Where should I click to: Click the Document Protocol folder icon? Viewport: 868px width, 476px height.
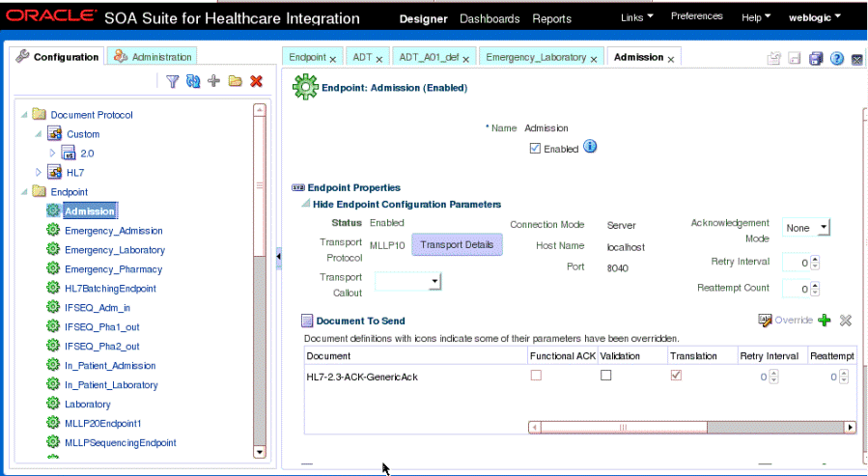pyautogui.click(x=39, y=114)
